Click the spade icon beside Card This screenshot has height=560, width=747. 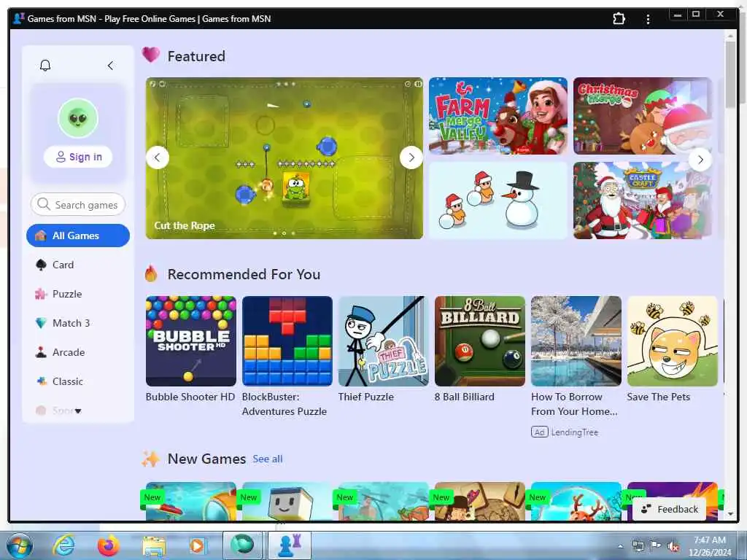point(41,265)
